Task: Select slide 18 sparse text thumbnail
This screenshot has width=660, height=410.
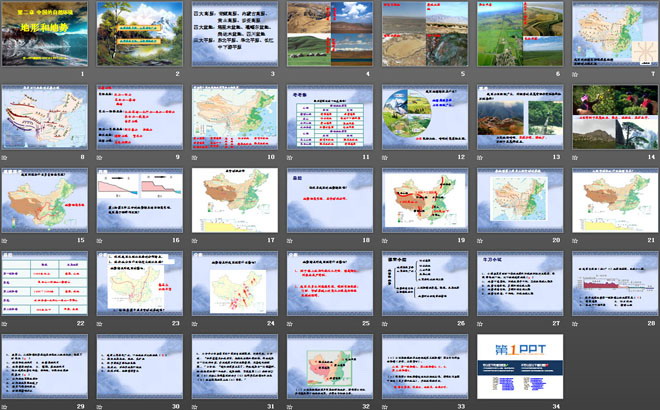Action: pyautogui.click(x=330, y=200)
